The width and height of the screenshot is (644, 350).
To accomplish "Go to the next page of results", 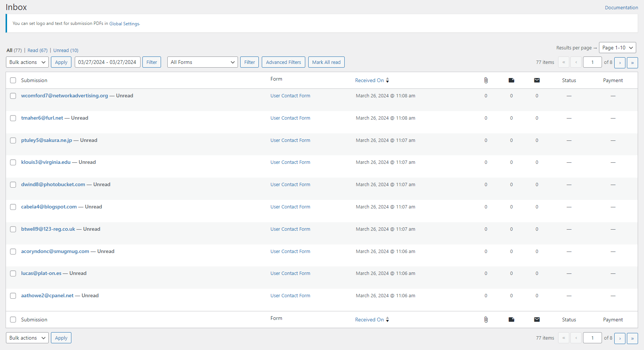I will (619, 62).
